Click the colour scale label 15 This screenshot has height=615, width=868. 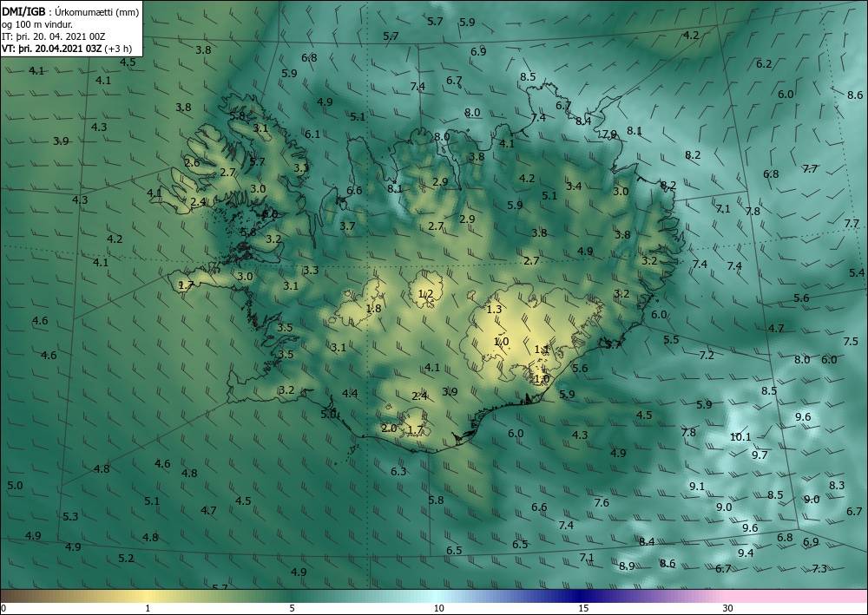[x=583, y=608]
